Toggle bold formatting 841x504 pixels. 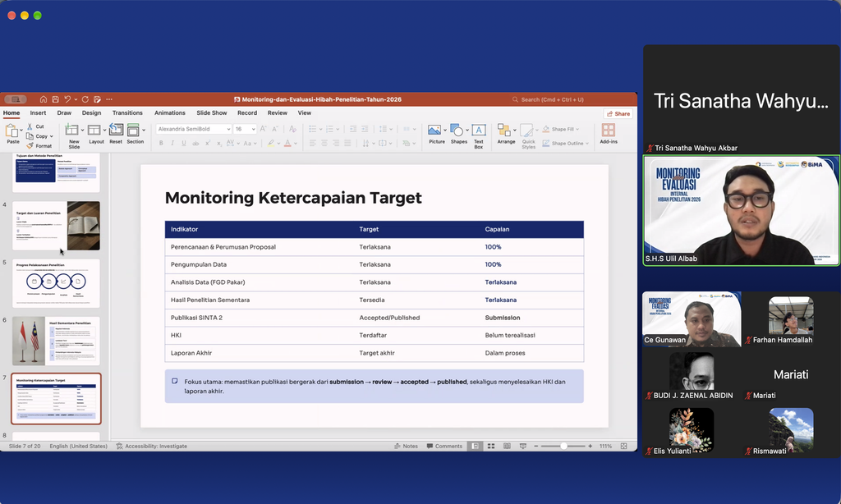point(161,143)
